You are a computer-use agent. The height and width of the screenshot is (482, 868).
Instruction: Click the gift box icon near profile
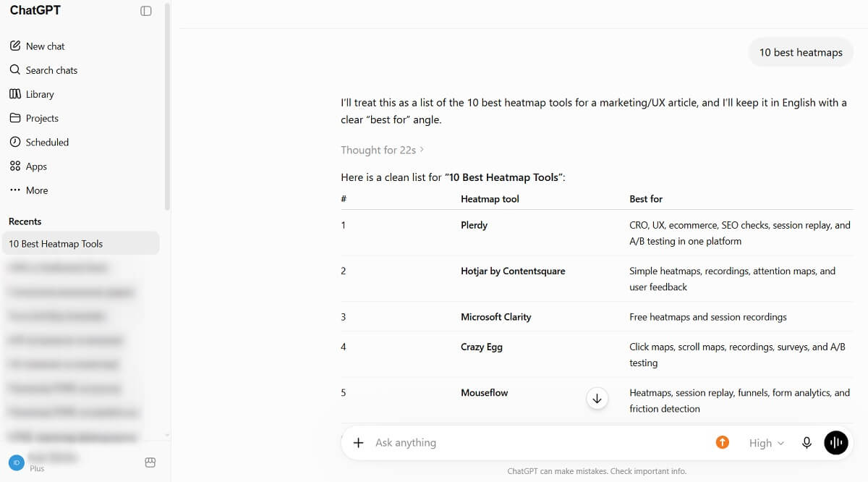coord(150,462)
